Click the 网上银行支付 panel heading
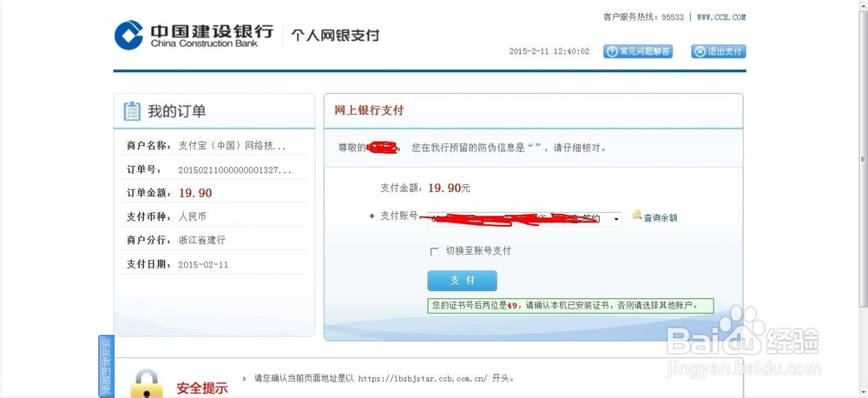868x398 pixels. pyautogui.click(x=369, y=110)
